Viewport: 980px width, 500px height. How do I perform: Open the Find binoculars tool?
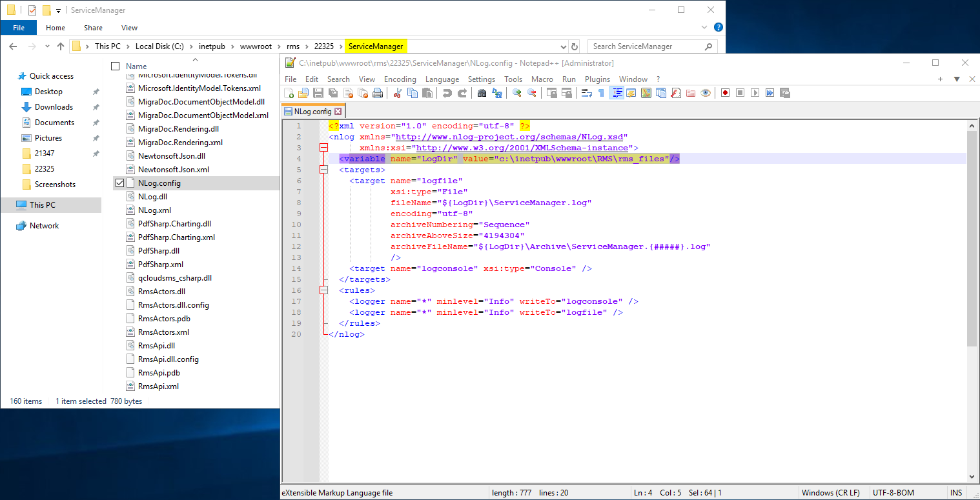tap(482, 93)
